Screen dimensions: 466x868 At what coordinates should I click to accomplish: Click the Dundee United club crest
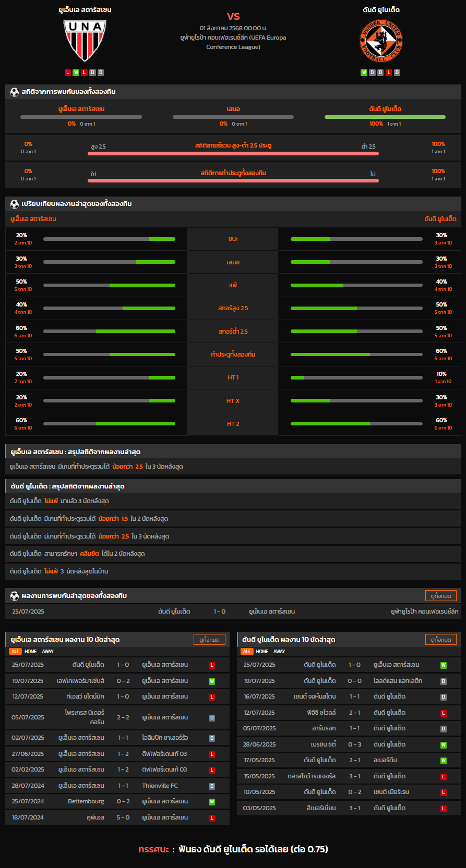[381, 41]
